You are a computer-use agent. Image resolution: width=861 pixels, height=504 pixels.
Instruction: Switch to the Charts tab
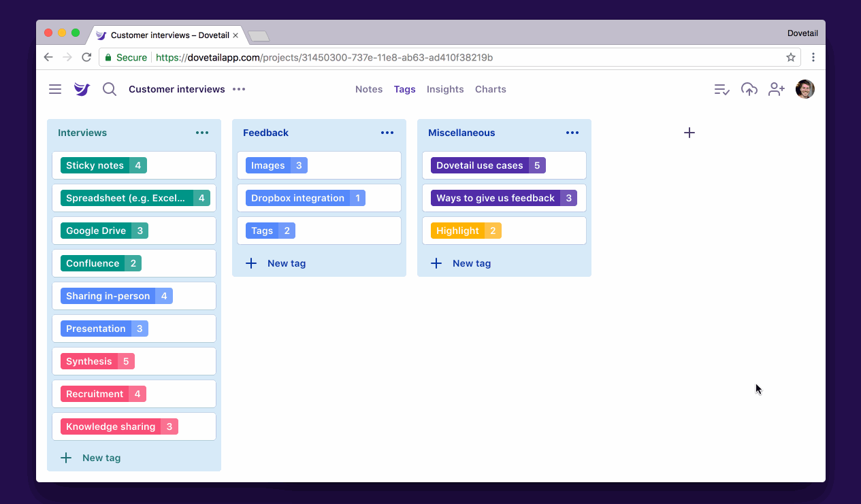[491, 89]
